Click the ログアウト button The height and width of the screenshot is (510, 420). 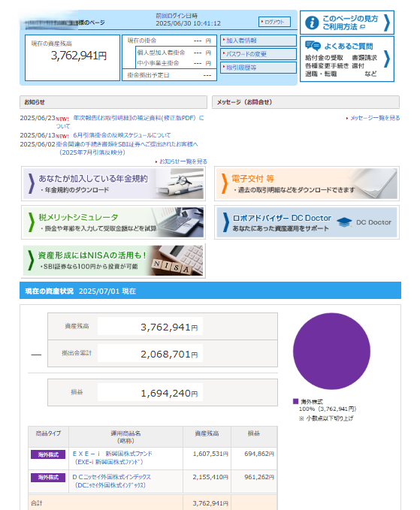274,22
